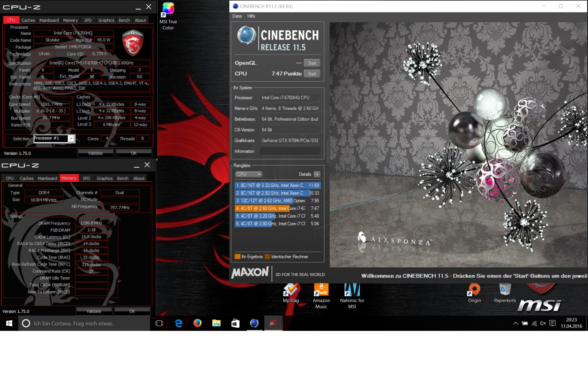Screen dimensions: 588x375
Task: Launch Microsoft Edge from the taskbar
Action: coord(179,323)
